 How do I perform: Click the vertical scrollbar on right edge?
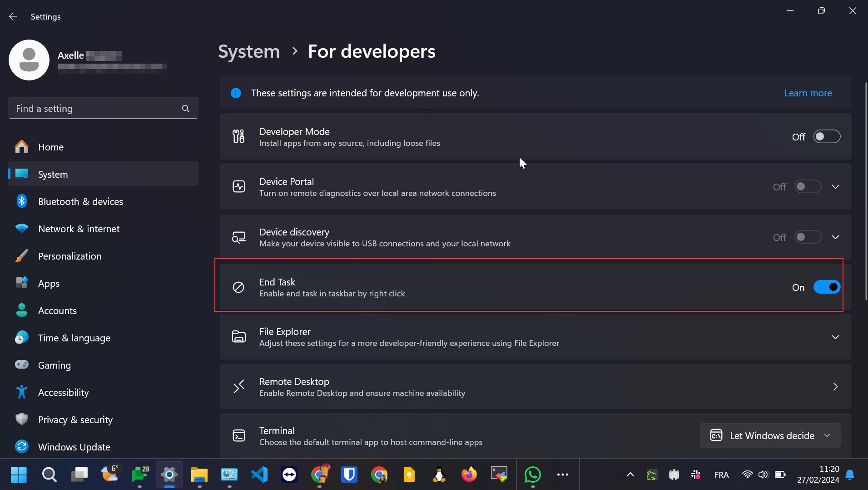866,191
